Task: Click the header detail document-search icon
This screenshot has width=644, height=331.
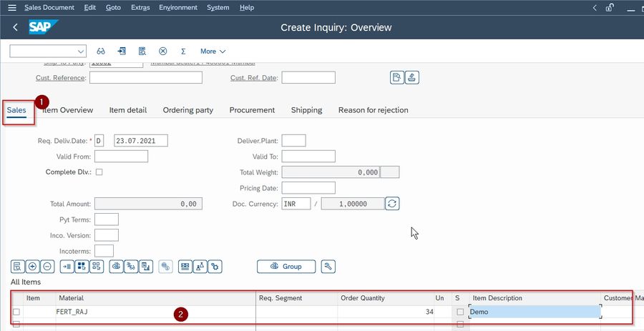Action: pos(396,77)
